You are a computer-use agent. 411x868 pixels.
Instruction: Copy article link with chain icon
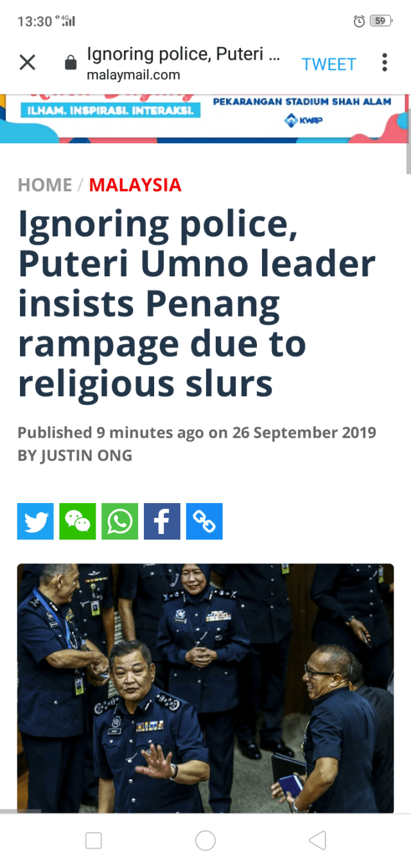point(204,521)
